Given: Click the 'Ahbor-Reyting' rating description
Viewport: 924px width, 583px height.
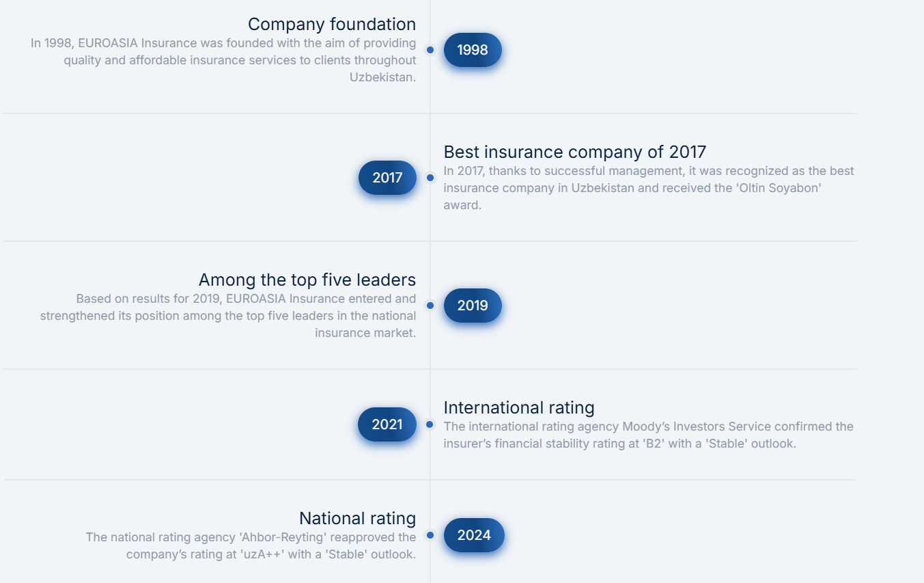Looking at the screenshot, I should coord(251,545).
